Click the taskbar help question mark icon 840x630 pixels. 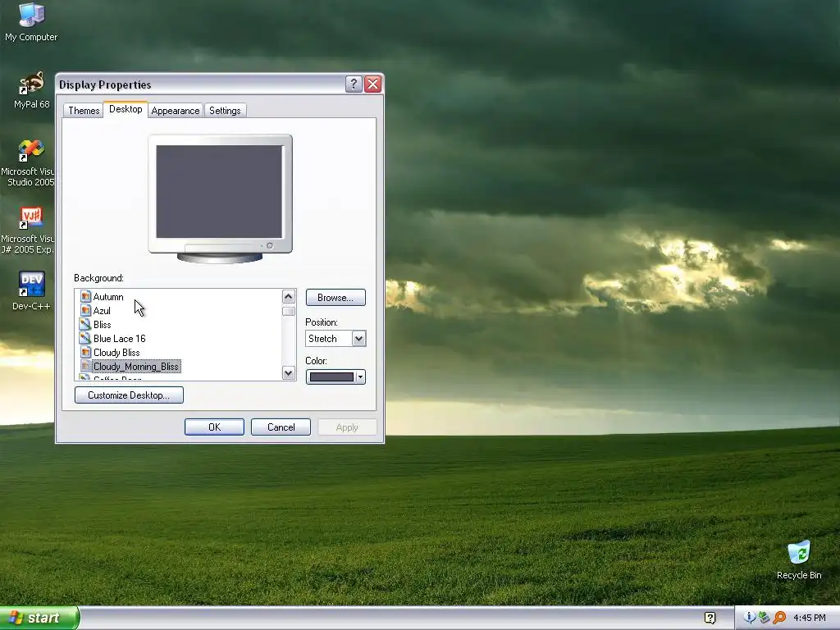pyautogui.click(x=710, y=619)
